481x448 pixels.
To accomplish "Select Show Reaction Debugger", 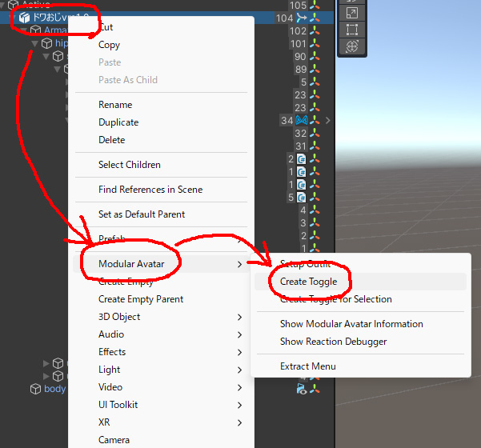I will tap(333, 342).
